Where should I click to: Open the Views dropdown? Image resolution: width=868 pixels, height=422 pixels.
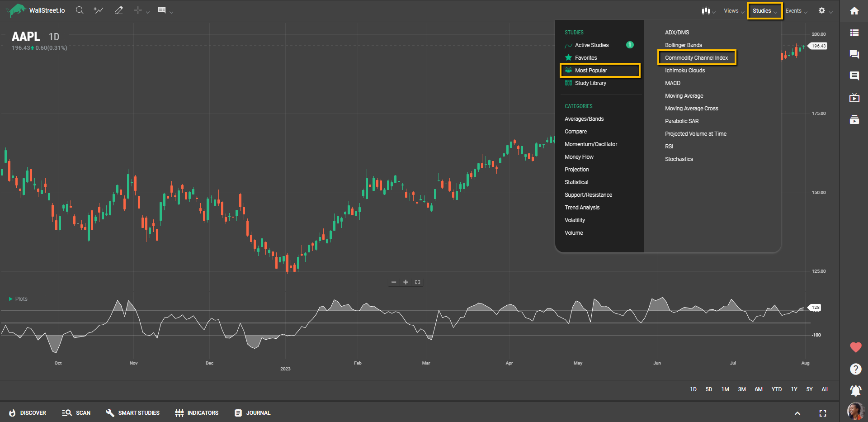(x=733, y=11)
